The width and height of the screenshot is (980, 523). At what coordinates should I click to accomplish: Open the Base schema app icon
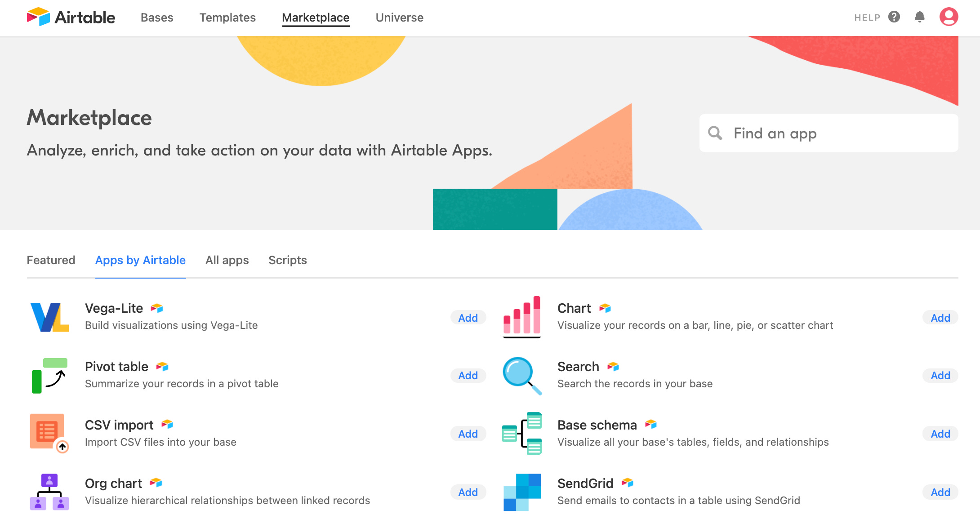[x=521, y=434]
